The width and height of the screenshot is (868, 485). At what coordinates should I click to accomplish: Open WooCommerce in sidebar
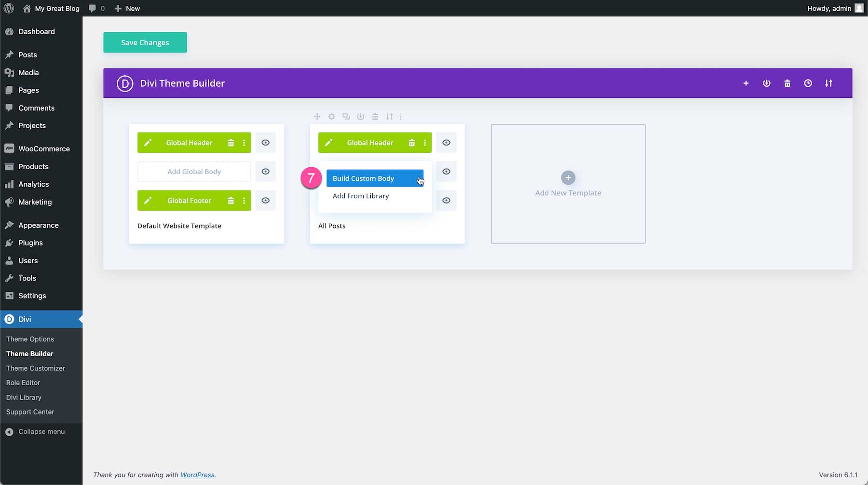click(41, 149)
